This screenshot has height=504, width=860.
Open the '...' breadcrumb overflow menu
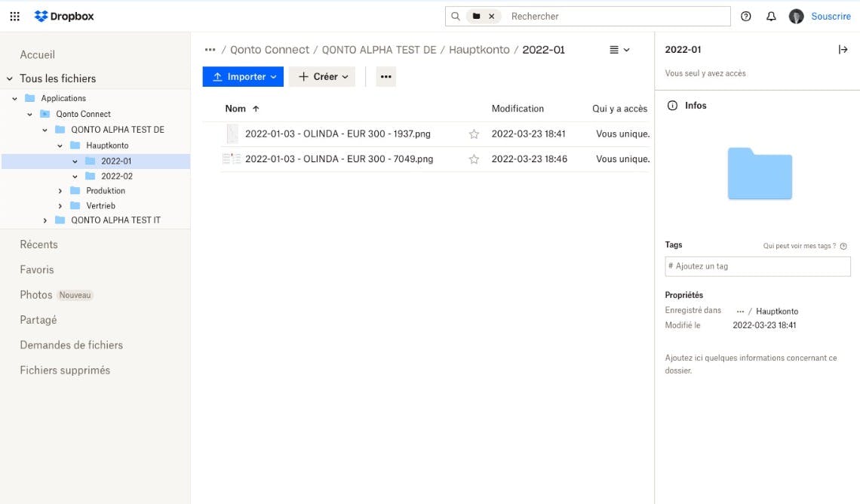click(210, 49)
